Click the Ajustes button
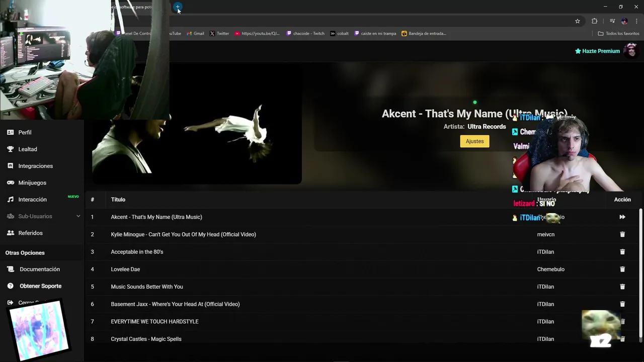This screenshot has height=362, width=644. (x=474, y=141)
